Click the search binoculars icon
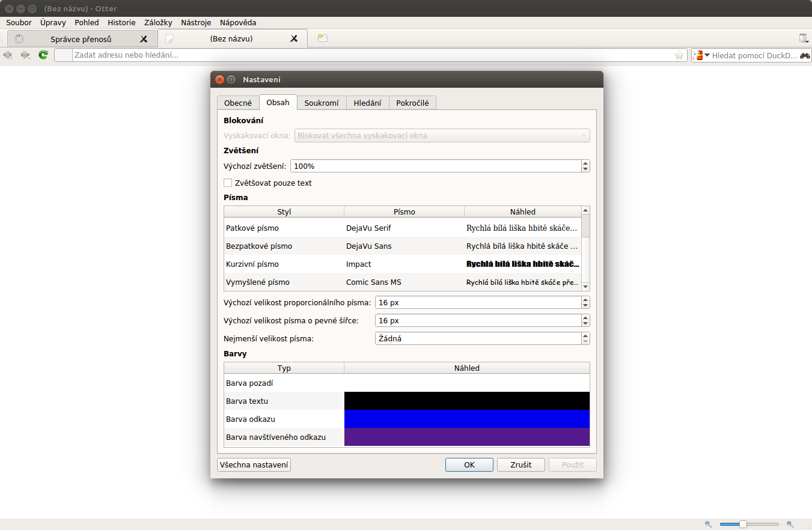The height and width of the screenshot is (530, 812). click(805, 55)
